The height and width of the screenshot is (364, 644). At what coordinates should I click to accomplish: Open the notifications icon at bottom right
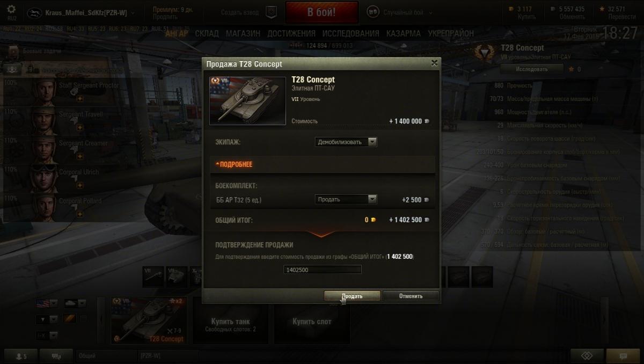pyautogui.click(x=623, y=355)
